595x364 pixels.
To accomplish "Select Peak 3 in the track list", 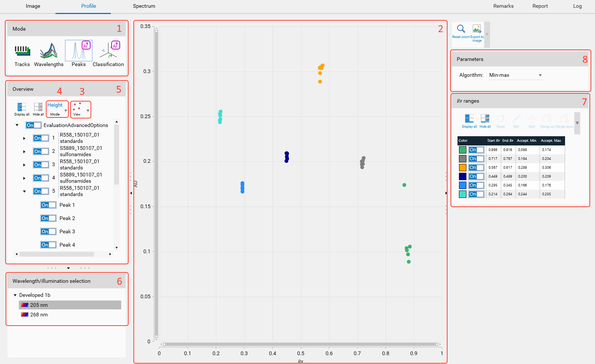I will [67, 231].
